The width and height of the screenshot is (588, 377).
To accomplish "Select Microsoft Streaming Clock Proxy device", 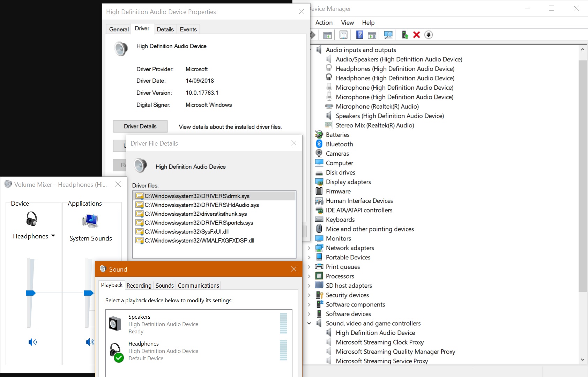I will pyautogui.click(x=380, y=342).
